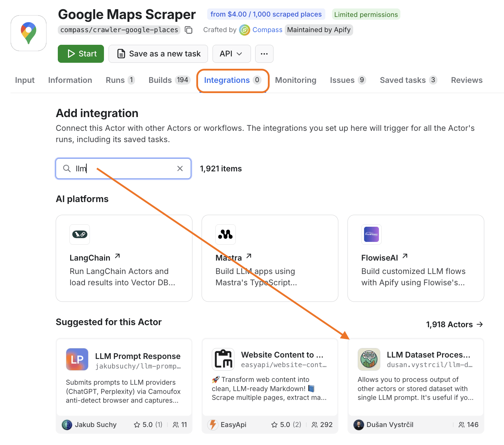The width and height of the screenshot is (504, 445).
Task: Click the Website Content actor icon
Action: 223,359
